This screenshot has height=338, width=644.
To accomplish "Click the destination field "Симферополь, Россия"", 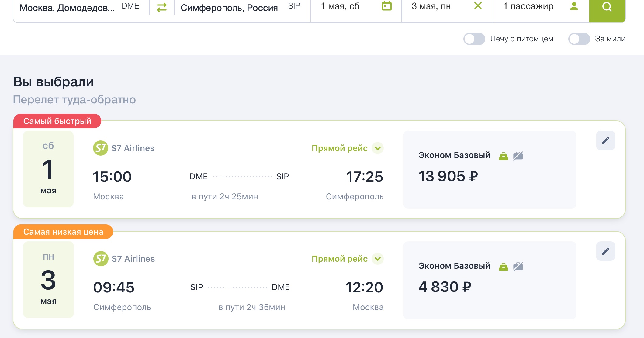I will [x=229, y=8].
